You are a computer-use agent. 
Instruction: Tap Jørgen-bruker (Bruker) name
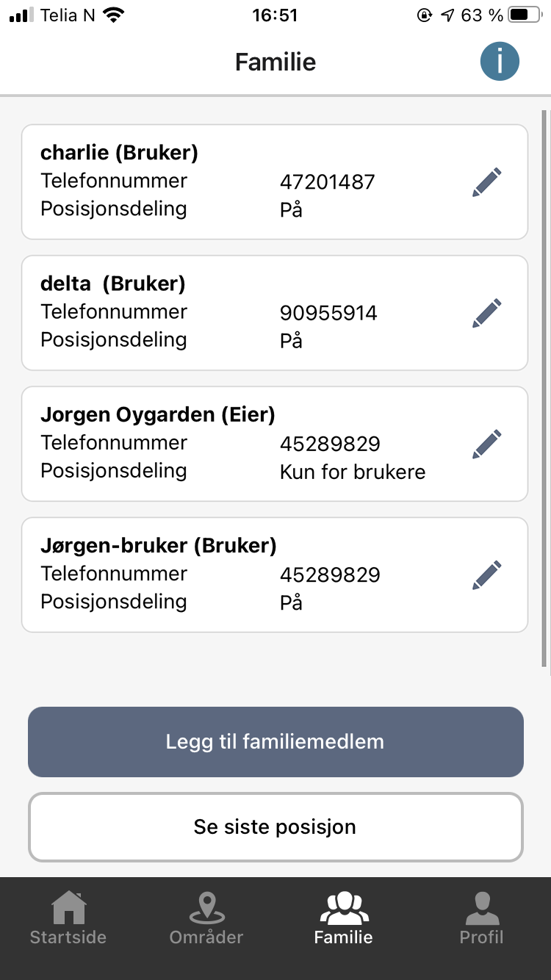click(159, 546)
